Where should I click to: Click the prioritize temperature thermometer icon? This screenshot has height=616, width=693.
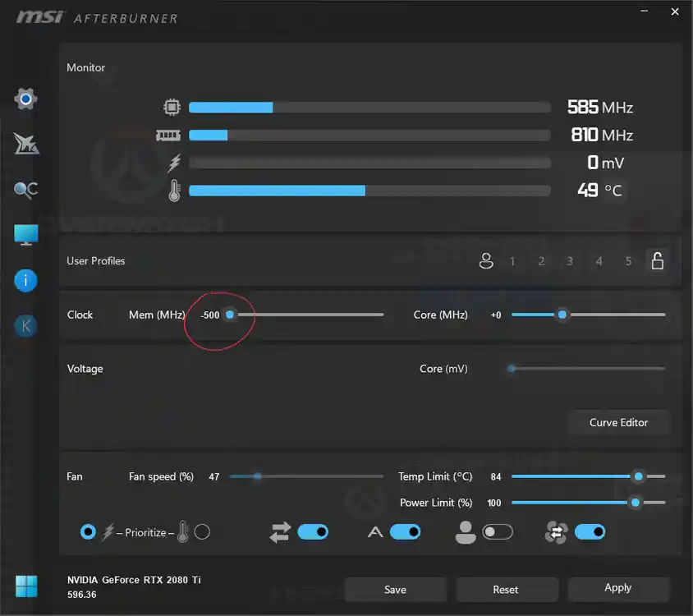(183, 531)
